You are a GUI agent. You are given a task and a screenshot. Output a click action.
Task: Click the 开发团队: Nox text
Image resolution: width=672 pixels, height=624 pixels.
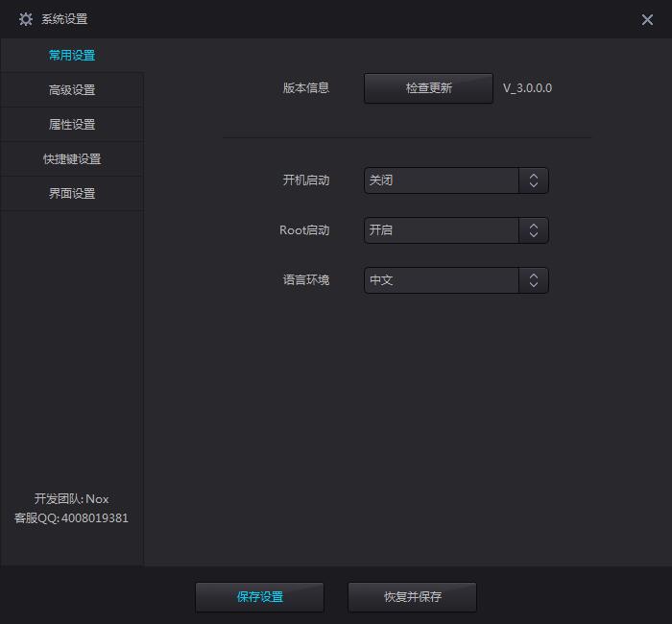click(x=71, y=499)
